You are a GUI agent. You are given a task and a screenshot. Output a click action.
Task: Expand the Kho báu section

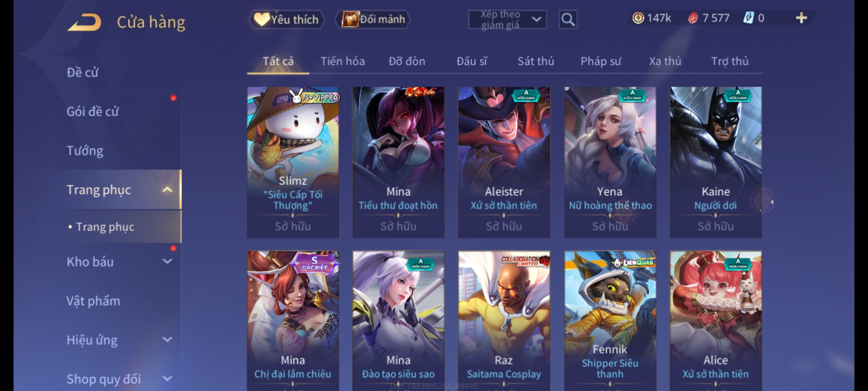click(167, 261)
